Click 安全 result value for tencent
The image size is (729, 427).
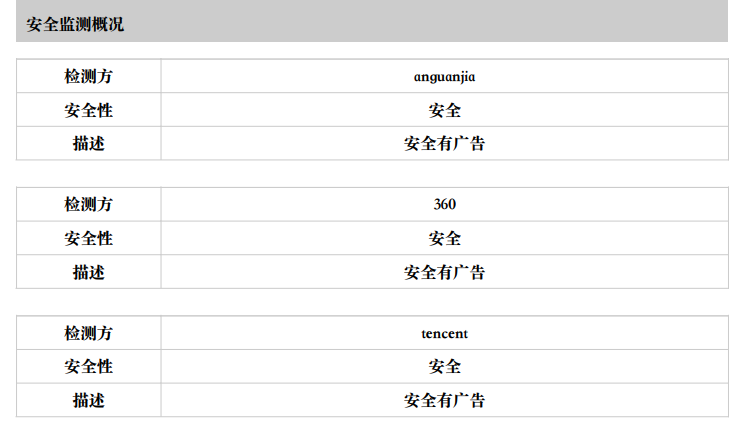444,367
